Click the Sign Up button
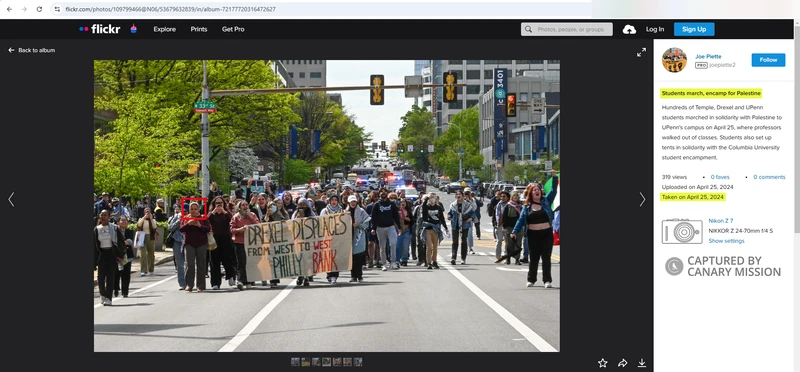Screen dimensions: 800x372 (694, 29)
